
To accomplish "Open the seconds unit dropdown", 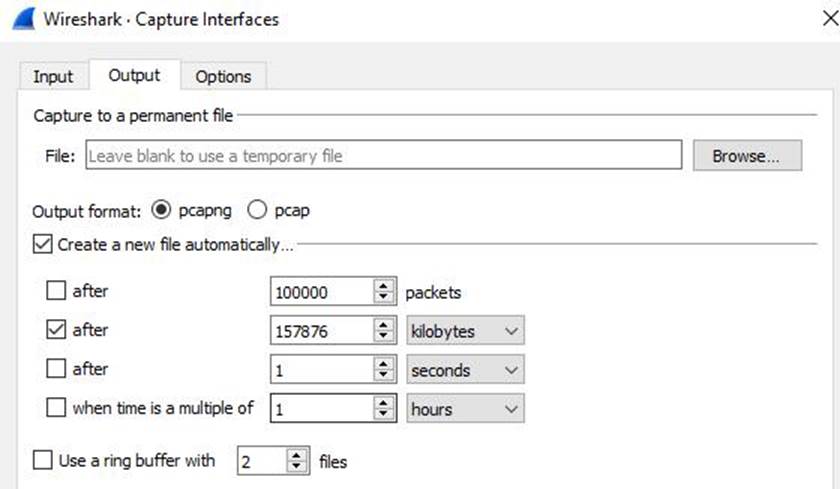I will (x=465, y=370).
